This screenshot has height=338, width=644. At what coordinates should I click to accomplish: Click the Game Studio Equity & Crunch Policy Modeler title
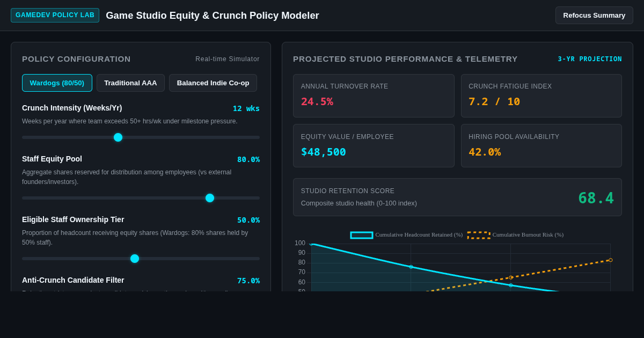[213, 16]
